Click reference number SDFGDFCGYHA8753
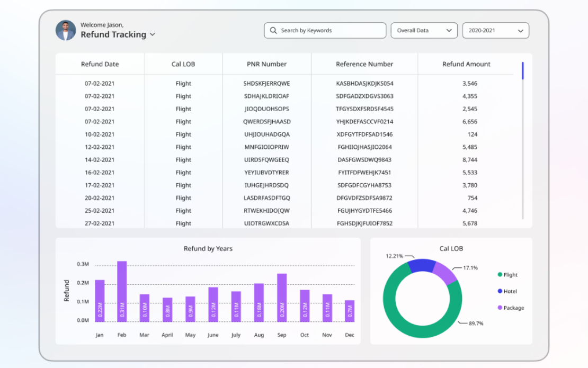This screenshot has width=588, height=368. click(364, 185)
